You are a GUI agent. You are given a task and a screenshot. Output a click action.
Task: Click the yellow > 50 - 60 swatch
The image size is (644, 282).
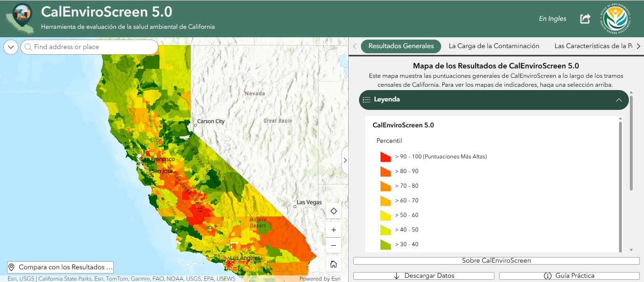pos(386,215)
